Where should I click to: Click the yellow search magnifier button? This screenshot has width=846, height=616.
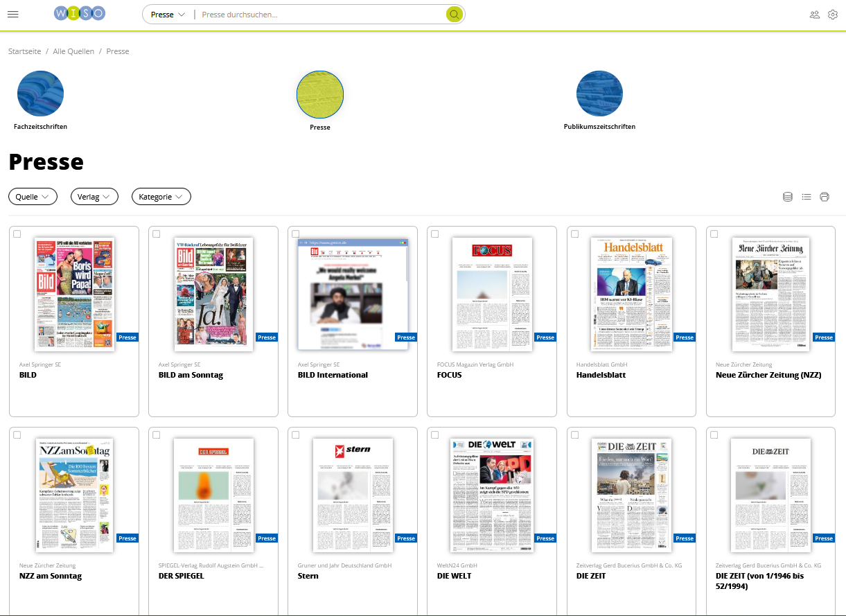454,15
